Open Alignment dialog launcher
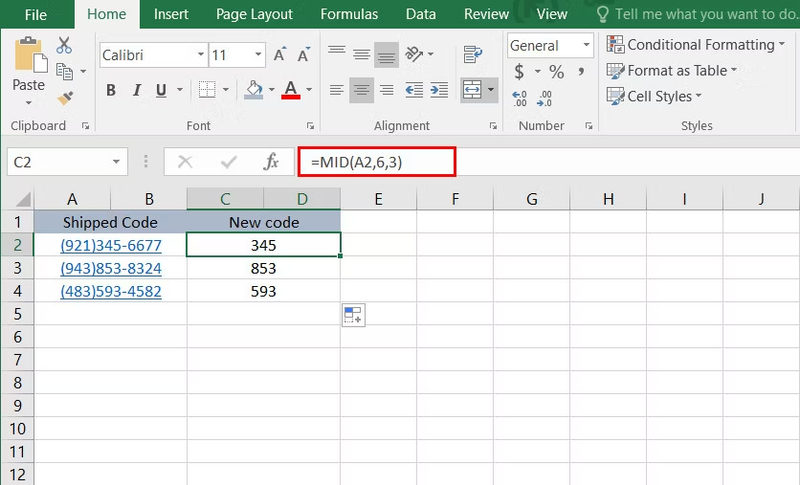This screenshot has height=485, width=800. click(493, 125)
